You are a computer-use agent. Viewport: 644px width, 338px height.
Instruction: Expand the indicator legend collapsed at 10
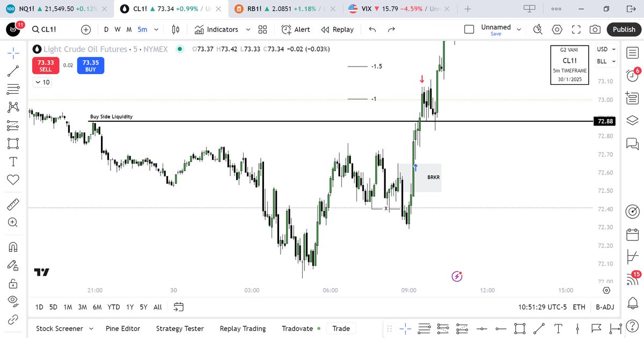(x=42, y=82)
